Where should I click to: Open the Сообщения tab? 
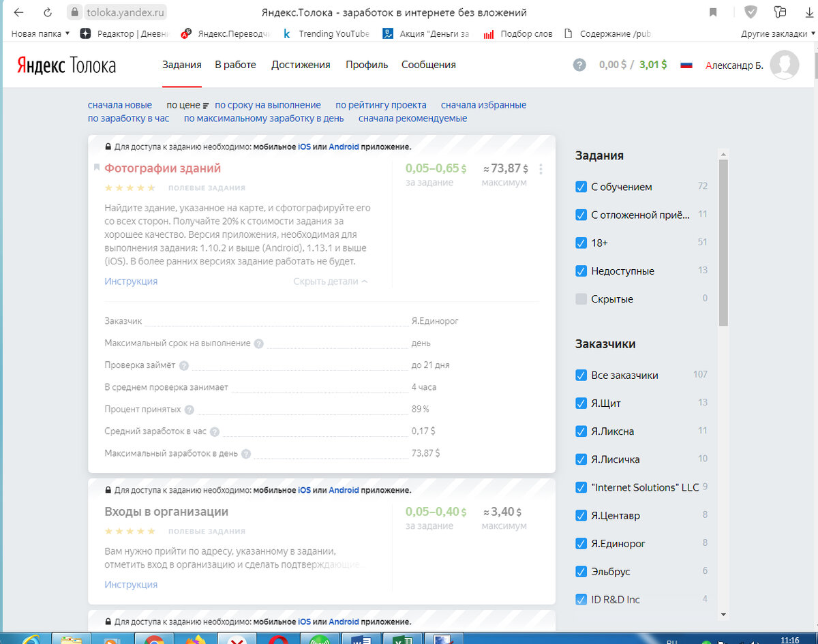429,65
